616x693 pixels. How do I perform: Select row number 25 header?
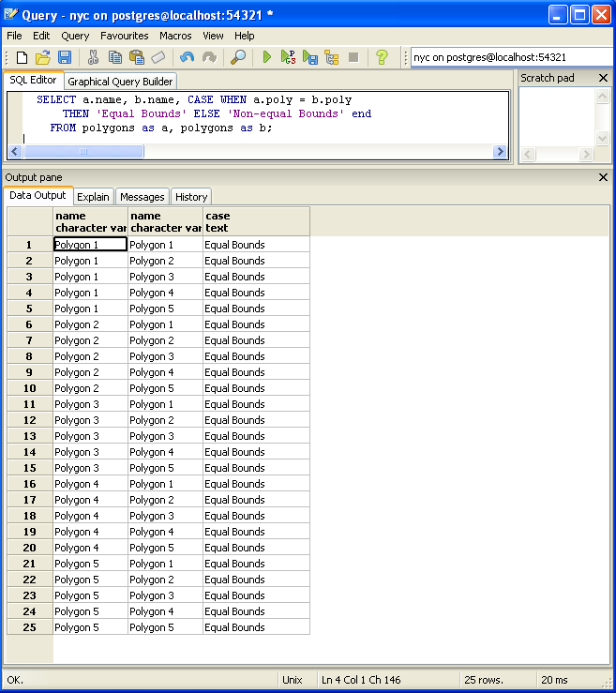[30, 627]
